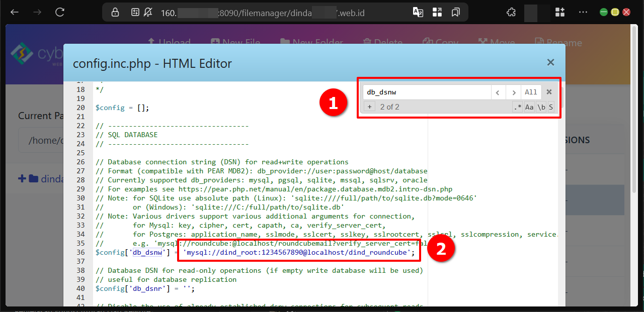
Task: Close the editor search box
Action: coord(549,92)
